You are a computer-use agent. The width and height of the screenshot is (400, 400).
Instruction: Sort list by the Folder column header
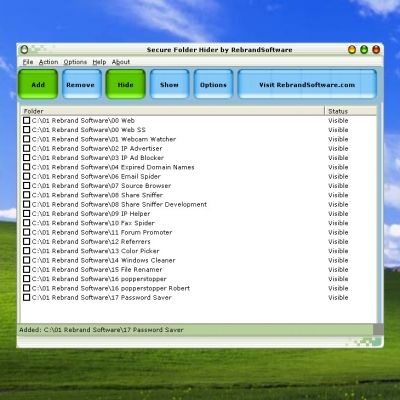point(172,111)
